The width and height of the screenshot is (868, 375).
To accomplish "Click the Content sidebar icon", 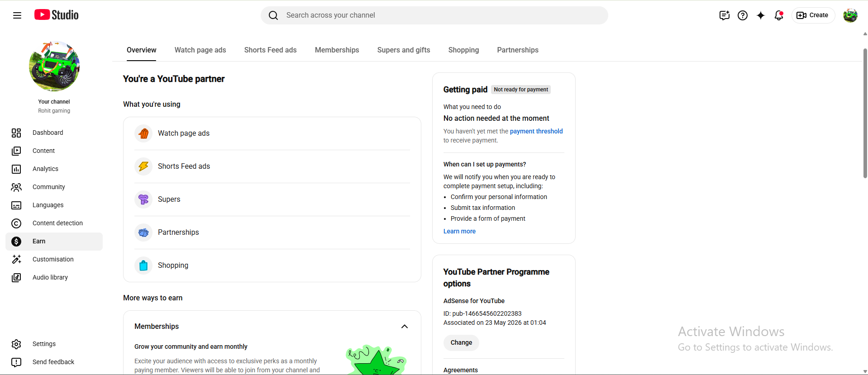I will pos(16,151).
